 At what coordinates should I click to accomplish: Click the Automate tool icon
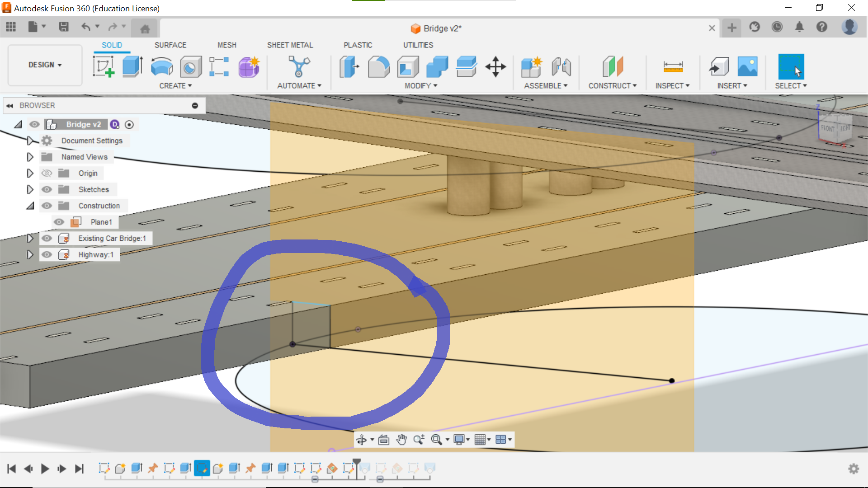coord(299,67)
